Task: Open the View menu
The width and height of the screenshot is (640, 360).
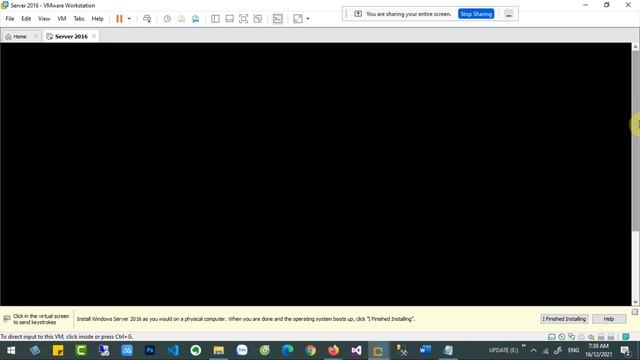Action: click(44, 19)
